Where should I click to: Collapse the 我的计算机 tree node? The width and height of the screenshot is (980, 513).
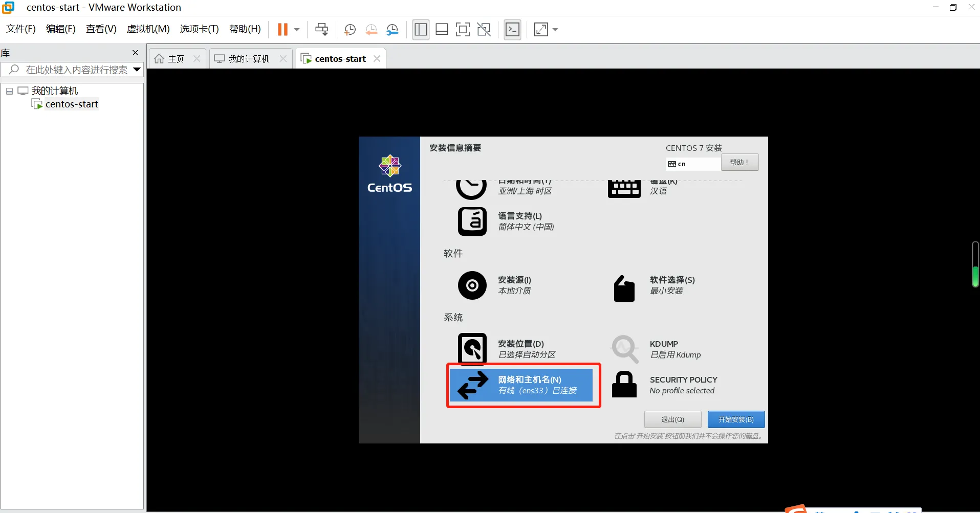9,91
